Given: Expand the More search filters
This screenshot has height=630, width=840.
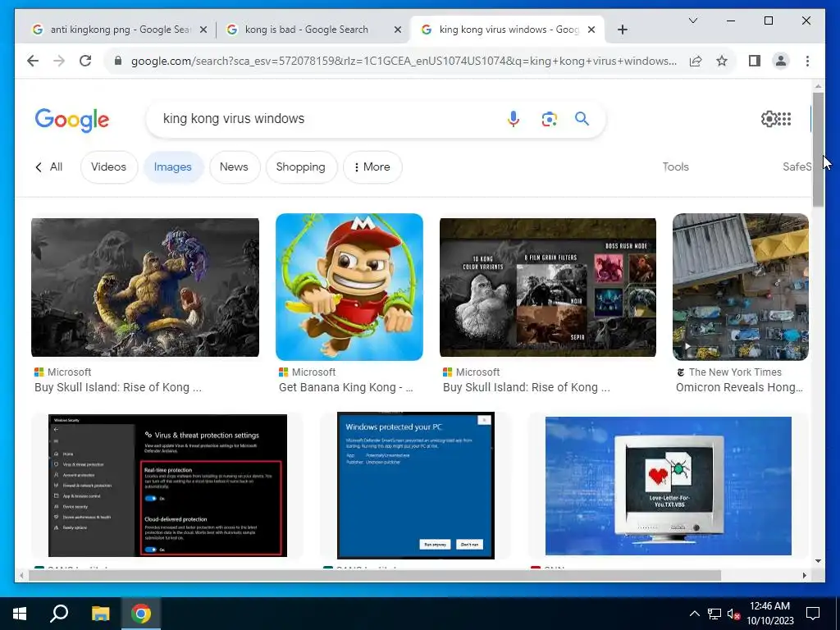Looking at the screenshot, I should click(x=372, y=167).
